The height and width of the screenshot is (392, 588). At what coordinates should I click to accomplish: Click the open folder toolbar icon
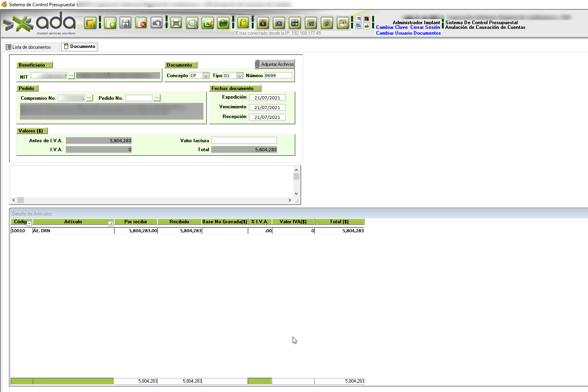(90, 23)
